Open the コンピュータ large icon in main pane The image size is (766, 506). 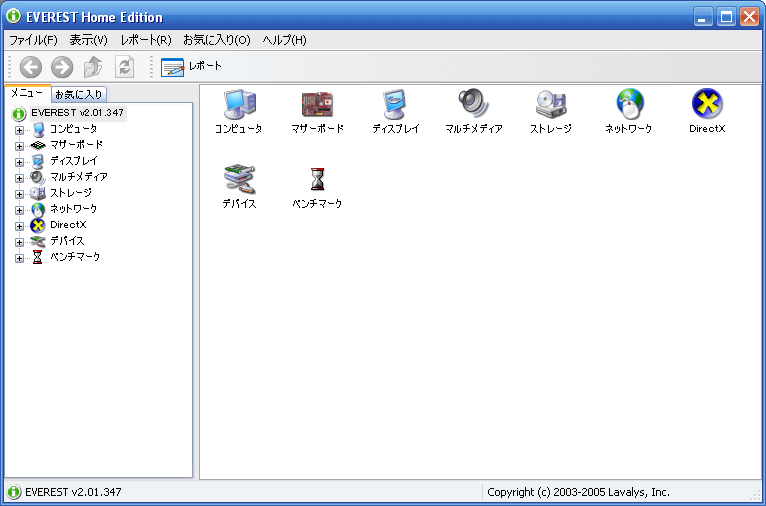(239, 105)
